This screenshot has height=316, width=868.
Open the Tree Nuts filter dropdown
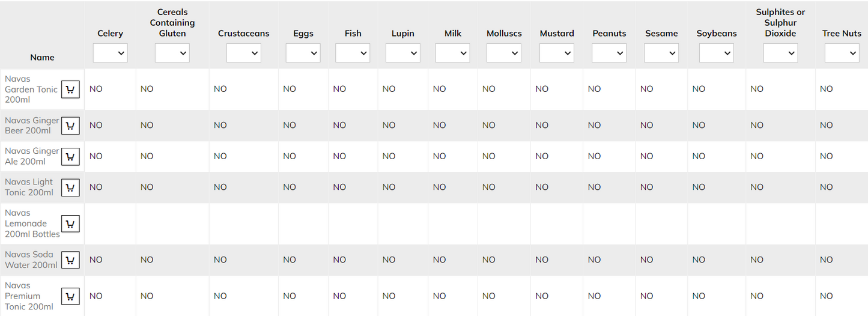[842, 53]
